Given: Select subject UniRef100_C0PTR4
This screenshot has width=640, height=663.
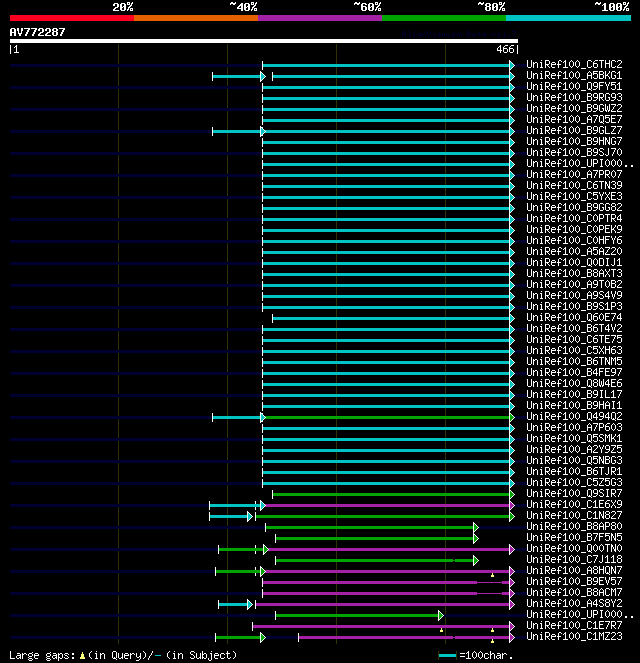Looking at the screenshot, I should coord(574,218).
